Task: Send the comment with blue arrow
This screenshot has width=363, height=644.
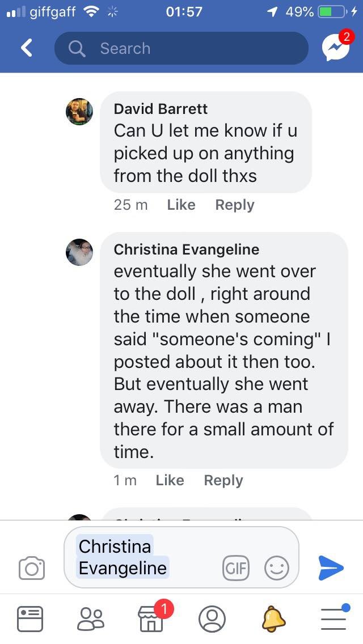Action: (x=331, y=566)
